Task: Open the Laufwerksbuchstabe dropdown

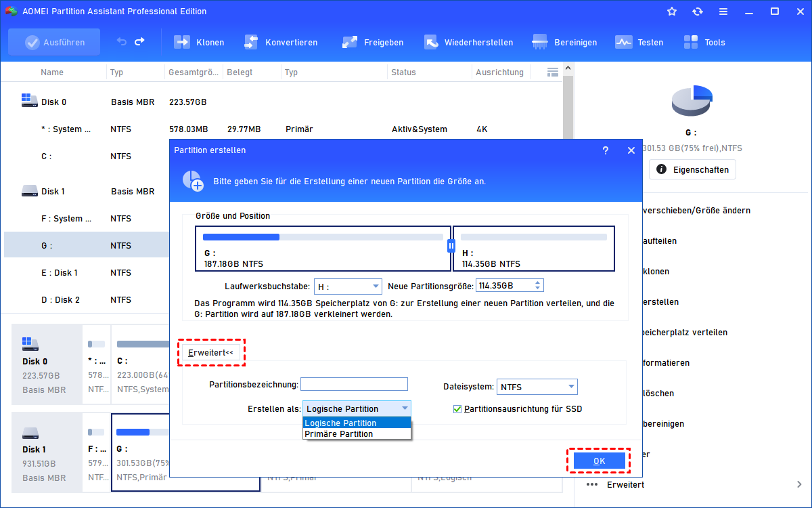Action: (348, 286)
